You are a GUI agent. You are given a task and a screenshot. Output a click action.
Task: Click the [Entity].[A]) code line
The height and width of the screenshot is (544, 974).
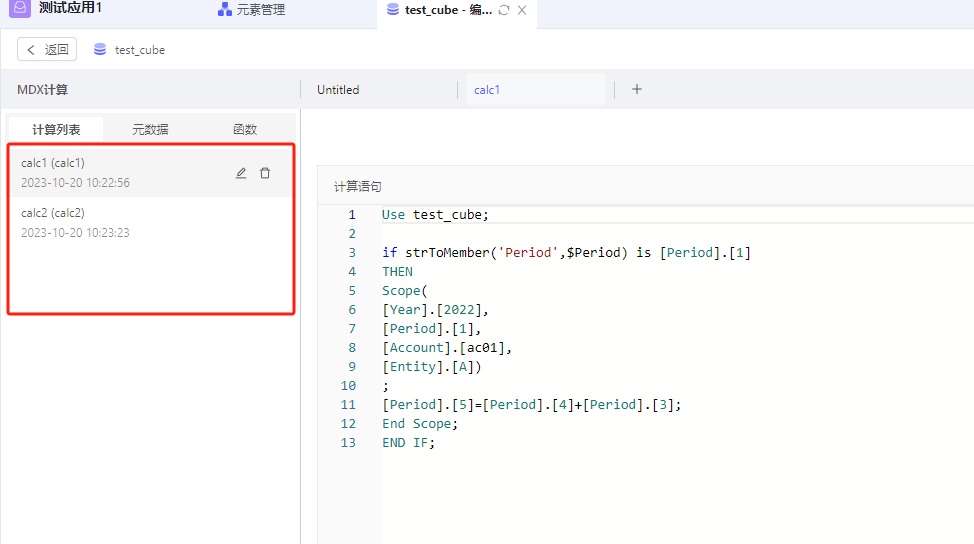pos(432,367)
